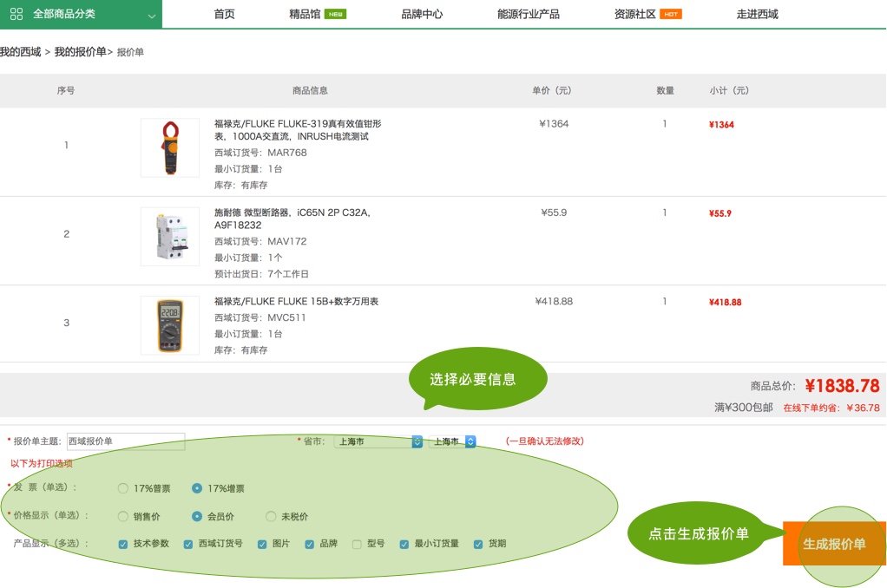The width and height of the screenshot is (887, 588).
Task: Open the province dropdown showing 上海市
Action: pos(378,441)
